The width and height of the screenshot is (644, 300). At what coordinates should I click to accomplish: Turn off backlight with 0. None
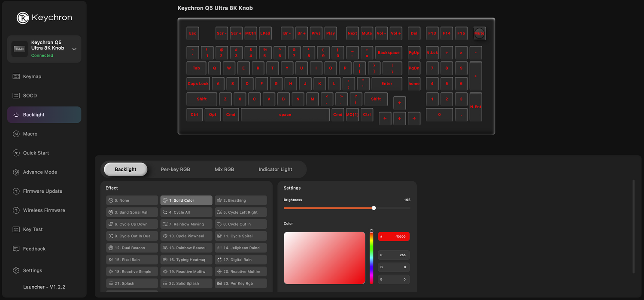132,200
